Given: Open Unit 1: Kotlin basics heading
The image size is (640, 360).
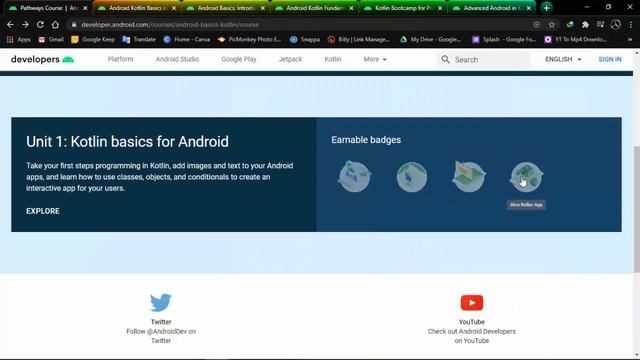Looking at the screenshot, I should click(x=127, y=142).
